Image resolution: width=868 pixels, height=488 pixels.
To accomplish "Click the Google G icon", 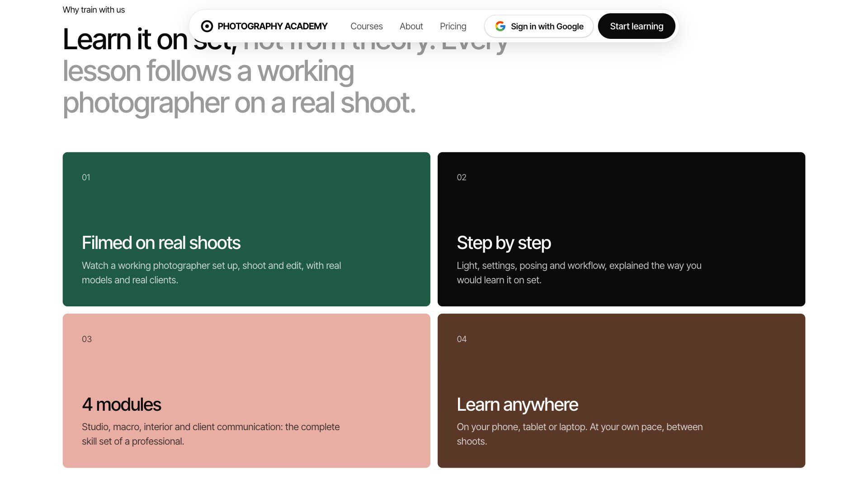I will [500, 26].
